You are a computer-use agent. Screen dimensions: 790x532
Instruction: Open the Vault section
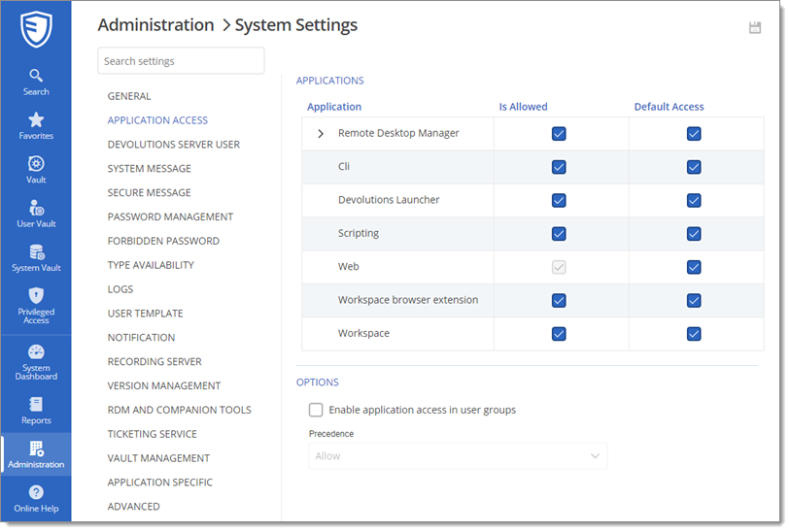[x=36, y=170]
